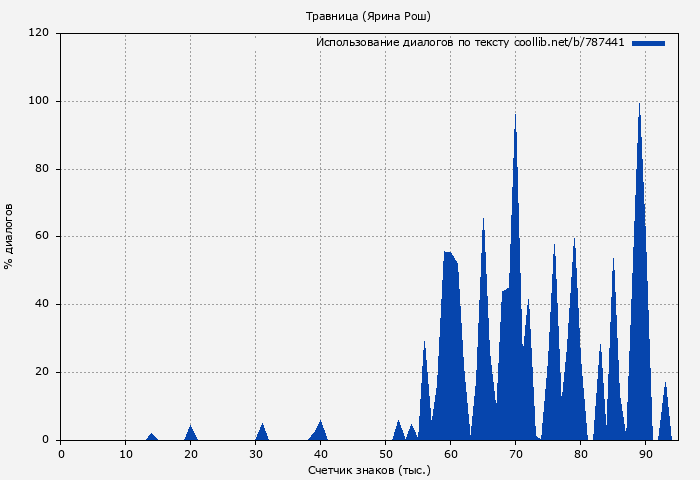The image size is (700, 480).
Task: Click the 100 tick on the y-axis
Action: pyautogui.click(x=39, y=101)
